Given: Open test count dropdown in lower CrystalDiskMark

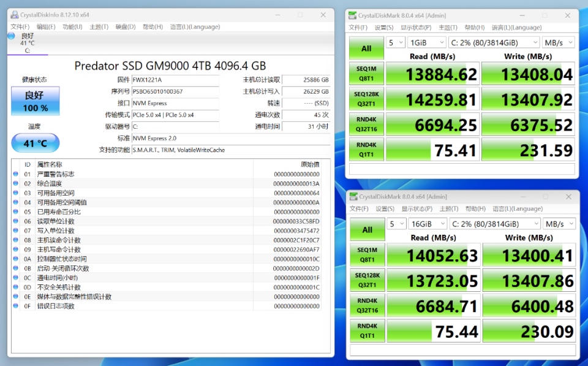Looking at the screenshot, I should pos(397,224).
